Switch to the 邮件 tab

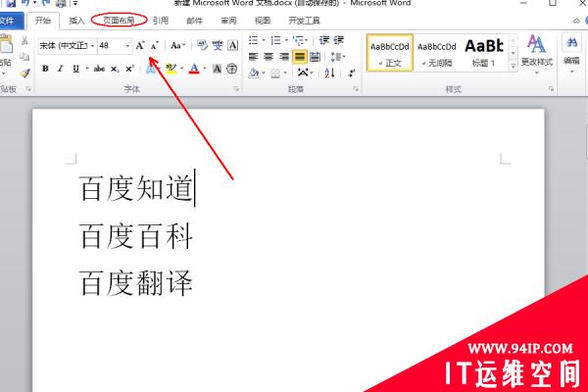[194, 21]
